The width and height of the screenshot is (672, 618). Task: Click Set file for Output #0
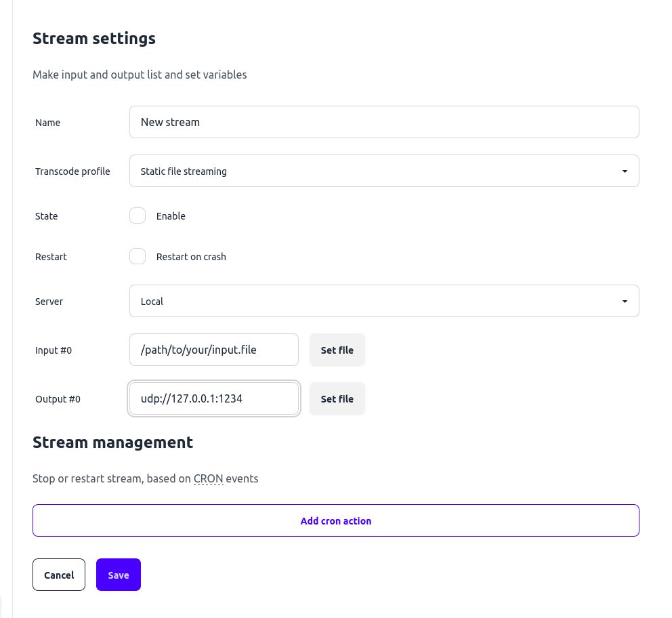pyautogui.click(x=337, y=398)
